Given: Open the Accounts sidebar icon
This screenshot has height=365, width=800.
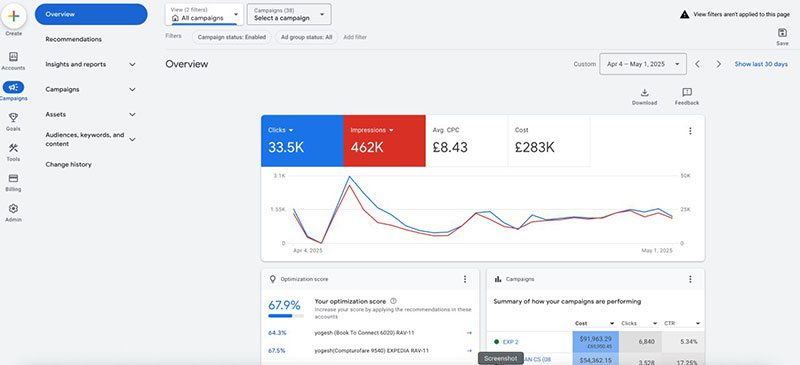Looking at the screenshot, I should [x=13, y=57].
